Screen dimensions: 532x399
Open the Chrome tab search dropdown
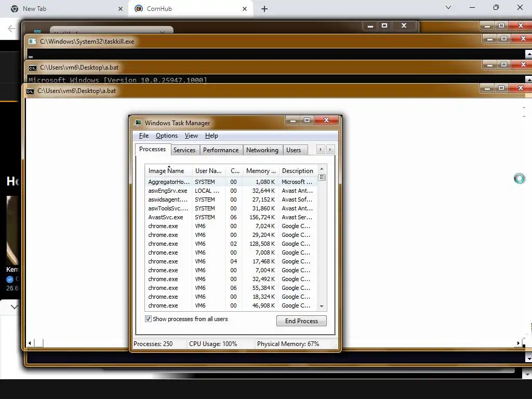pos(448,7)
